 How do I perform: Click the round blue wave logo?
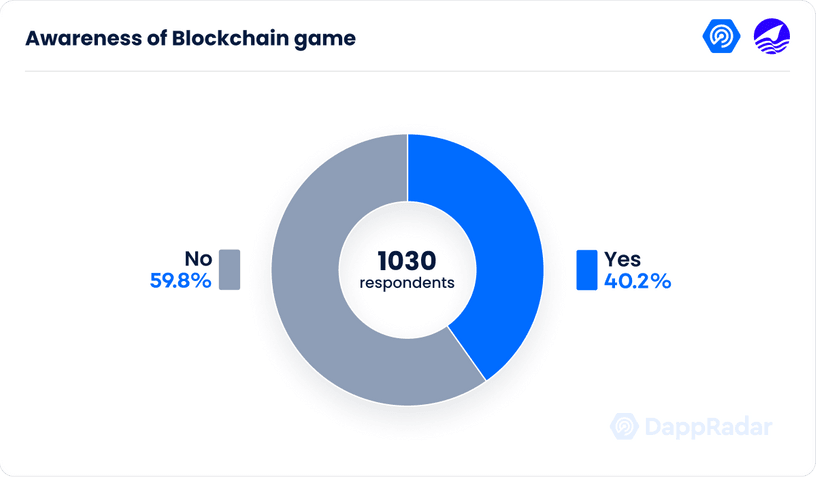click(771, 36)
